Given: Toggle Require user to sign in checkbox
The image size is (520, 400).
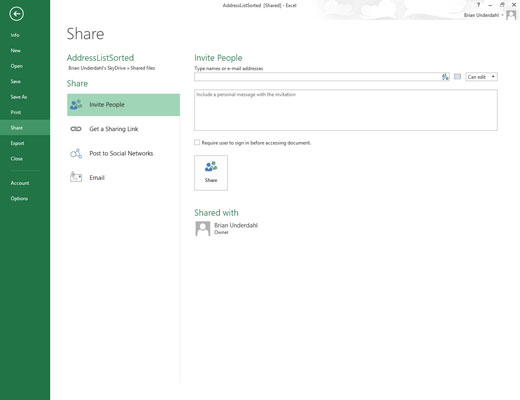Looking at the screenshot, I should pos(197,142).
